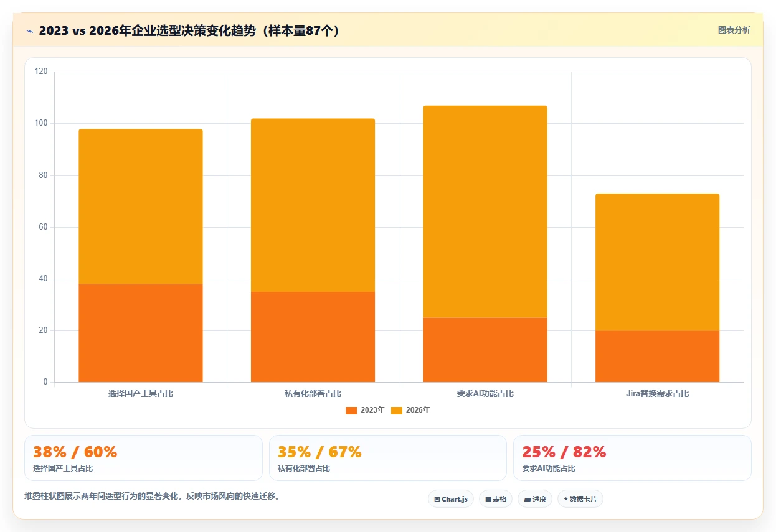Click the footer description starting 堆叠柱状图展示
This screenshot has width=776, height=532.
pyautogui.click(x=152, y=496)
